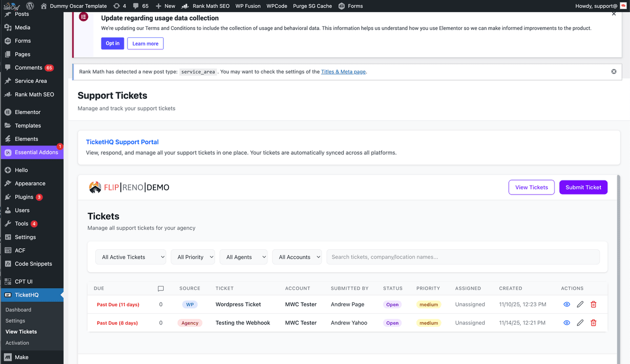Image resolution: width=630 pixels, height=364 pixels.
Task: Click the Submit Ticket button
Action: (583, 187)
